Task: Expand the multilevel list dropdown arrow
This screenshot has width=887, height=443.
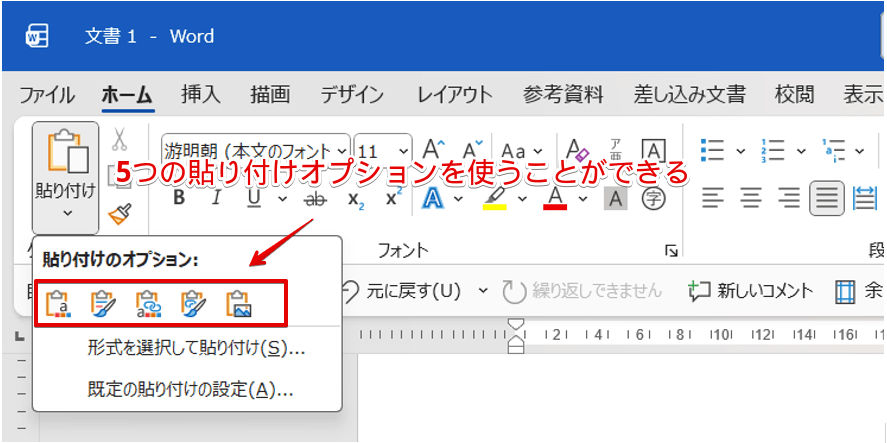Action: pos(860,151)
